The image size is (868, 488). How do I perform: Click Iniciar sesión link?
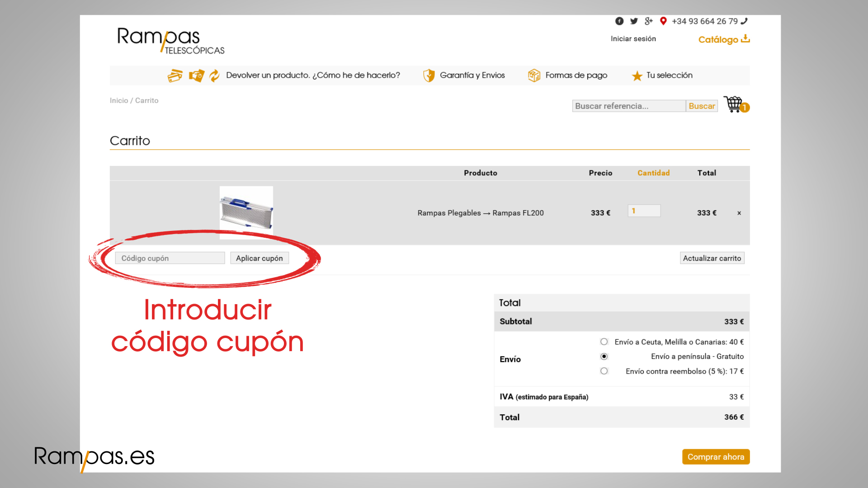(633, 39)
